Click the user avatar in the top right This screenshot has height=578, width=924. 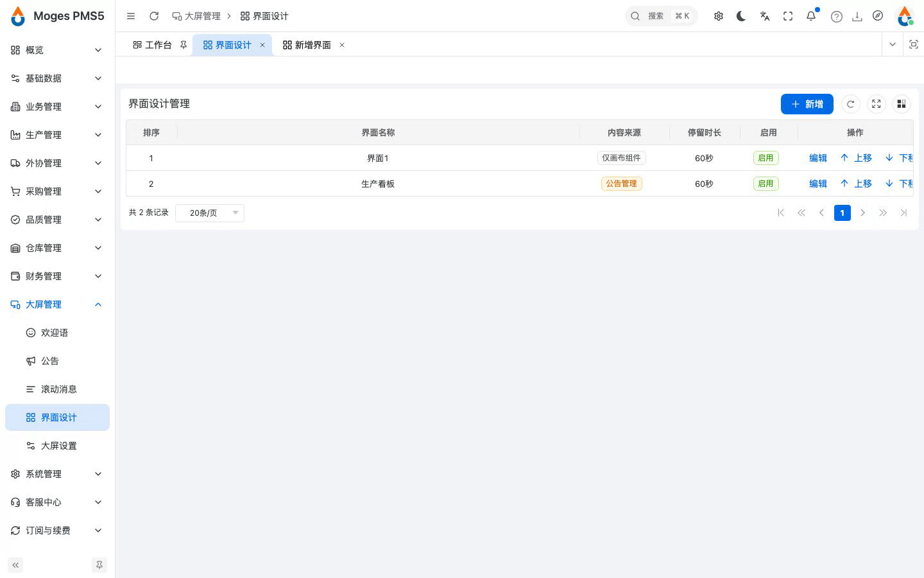pyautogui.click(x=905, y=16)
